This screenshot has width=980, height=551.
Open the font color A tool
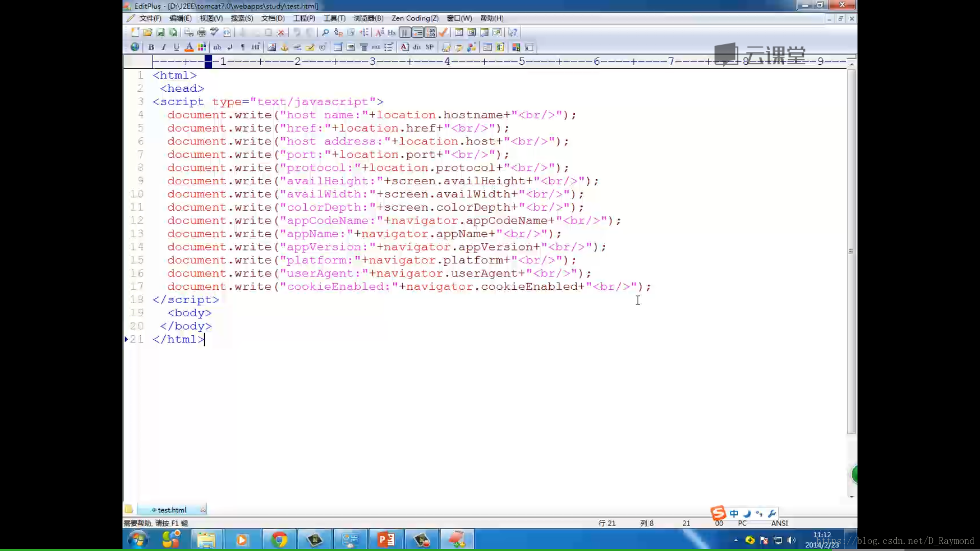coord(189,47)
